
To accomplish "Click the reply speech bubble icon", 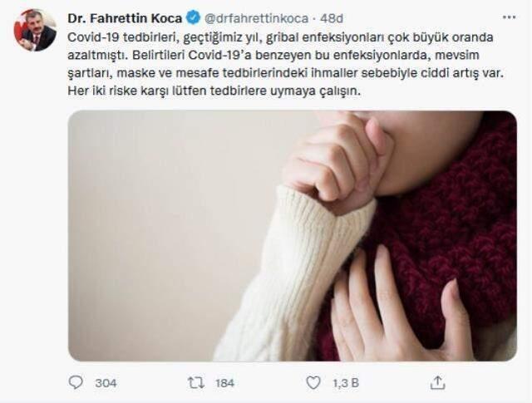I will click(x=76, y=382).
